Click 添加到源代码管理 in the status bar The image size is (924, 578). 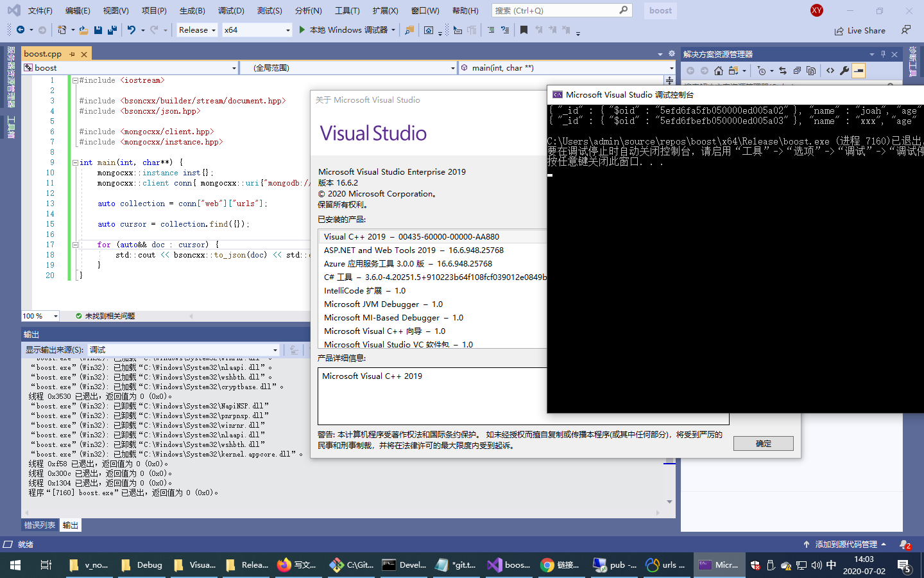(846, 545)
